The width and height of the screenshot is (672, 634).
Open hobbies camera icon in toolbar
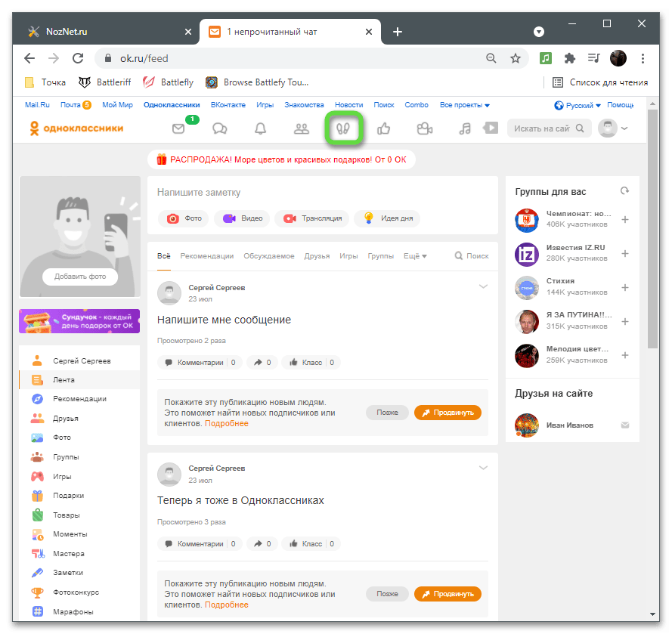tap(425, 128)
